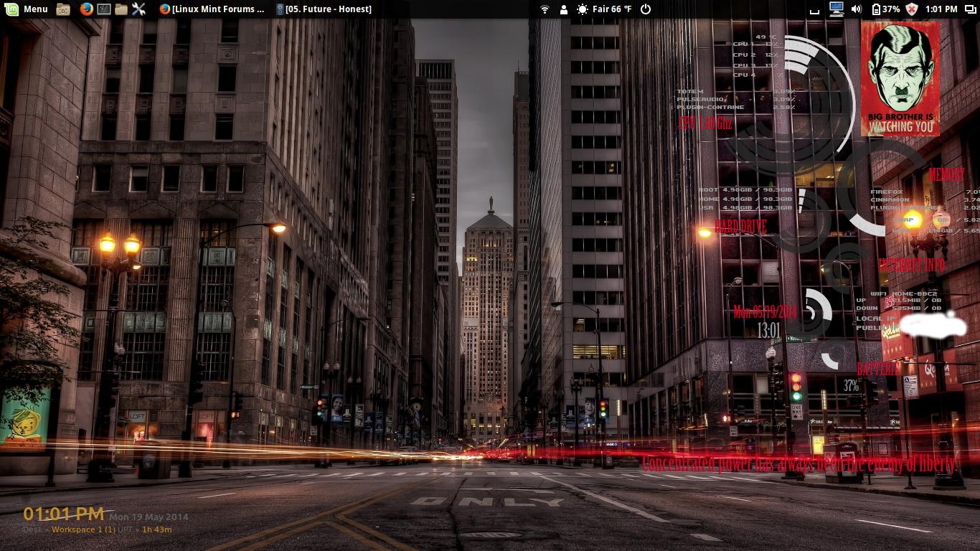980x551 pixels.
Task: Open the Terminal launcher in the panel
Action: click(104, 9)
